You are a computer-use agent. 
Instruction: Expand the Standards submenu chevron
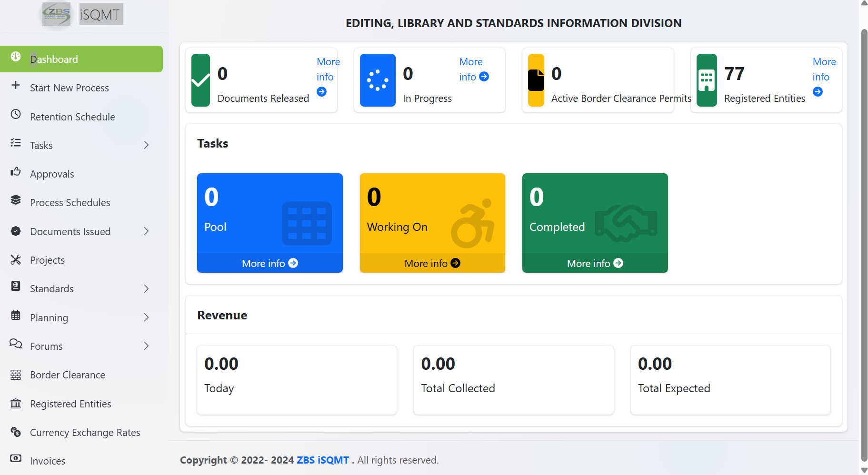click(x=146, y=289)
